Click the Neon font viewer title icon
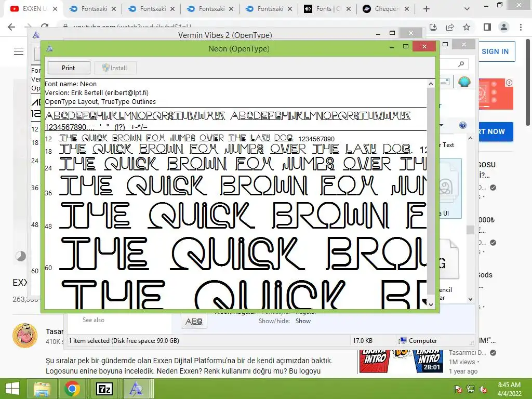 click(x=49, y=48)
